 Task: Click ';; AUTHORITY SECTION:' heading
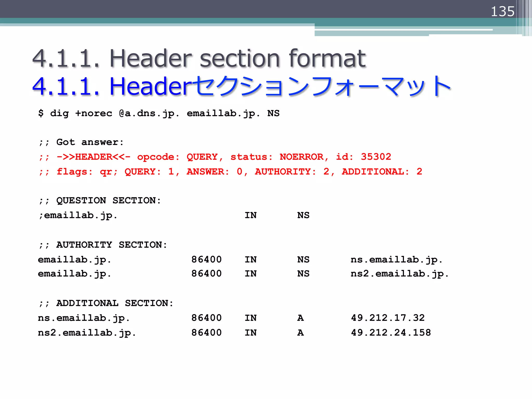pyautogui.click(x=103, y=245)
